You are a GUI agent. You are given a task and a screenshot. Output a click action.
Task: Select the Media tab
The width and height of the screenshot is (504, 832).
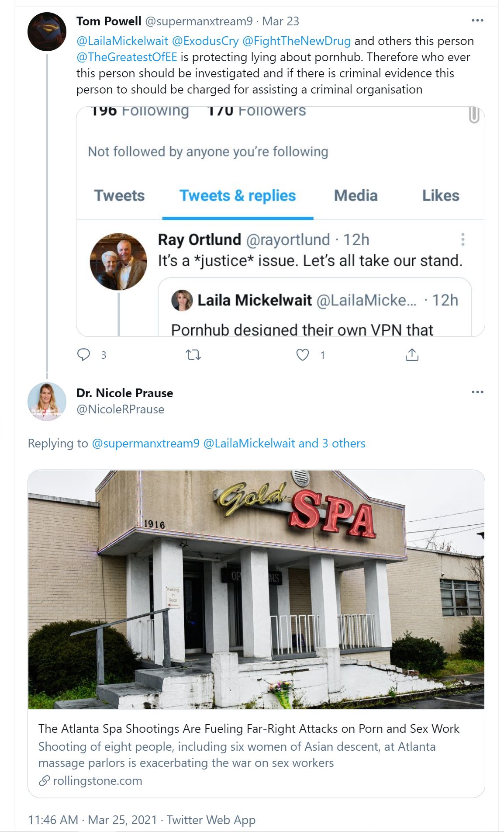[x=356, y=196]
